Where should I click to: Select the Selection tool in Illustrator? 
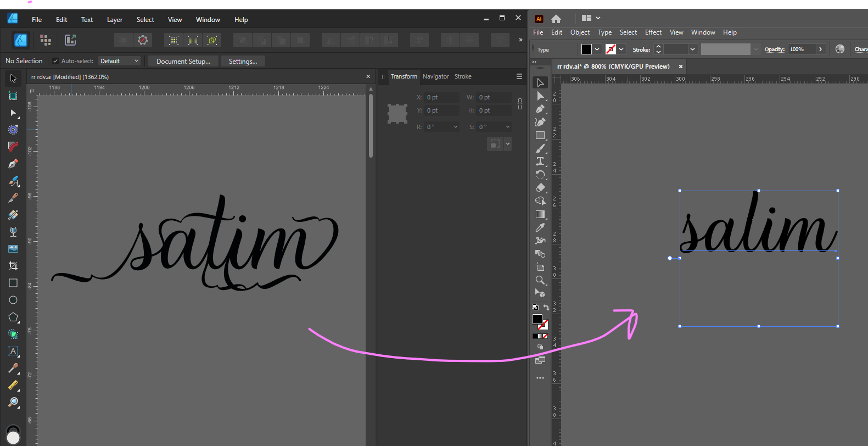point(540,82)
